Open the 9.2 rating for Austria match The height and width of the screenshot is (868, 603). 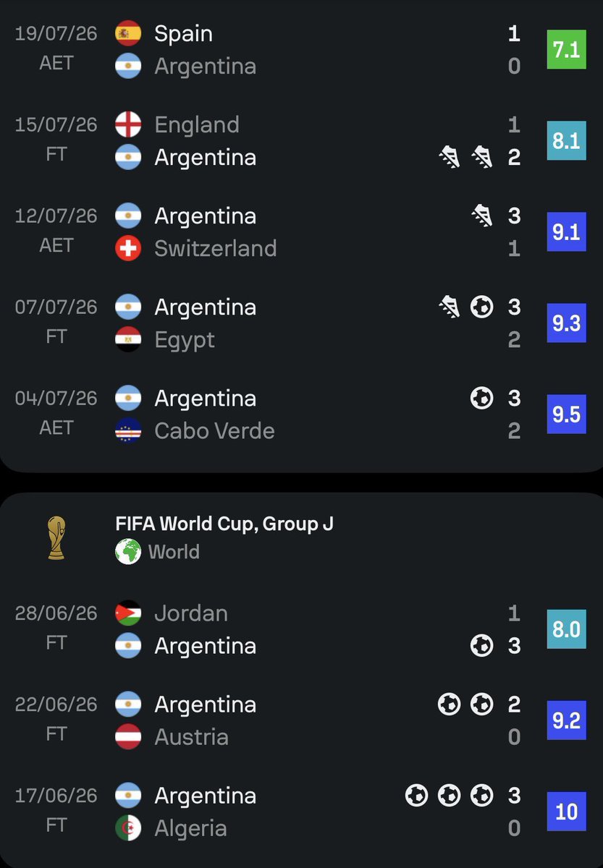566,720
